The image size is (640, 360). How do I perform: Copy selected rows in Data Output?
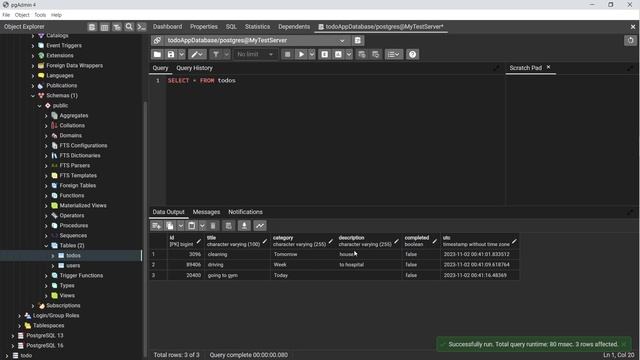point(170,226)
